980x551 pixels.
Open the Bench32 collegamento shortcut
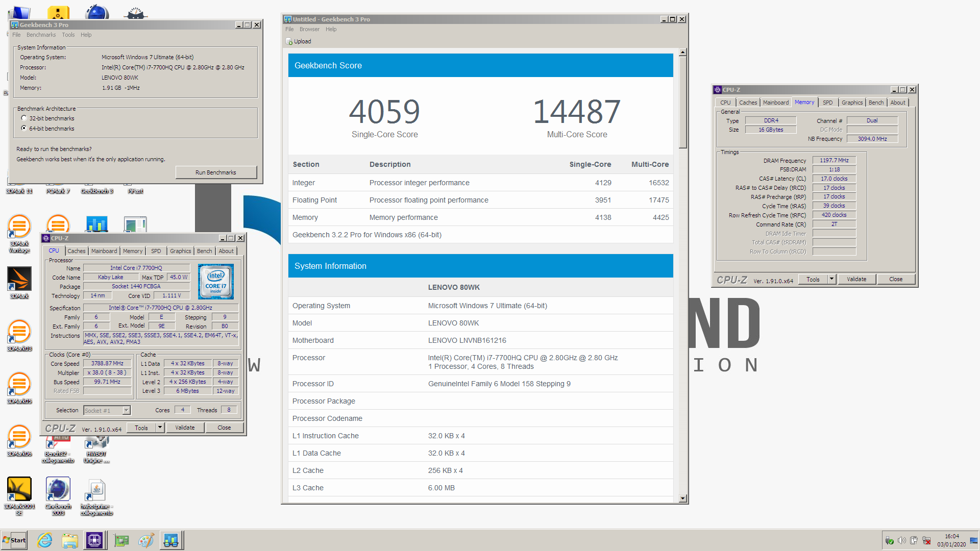coord(58,450)
